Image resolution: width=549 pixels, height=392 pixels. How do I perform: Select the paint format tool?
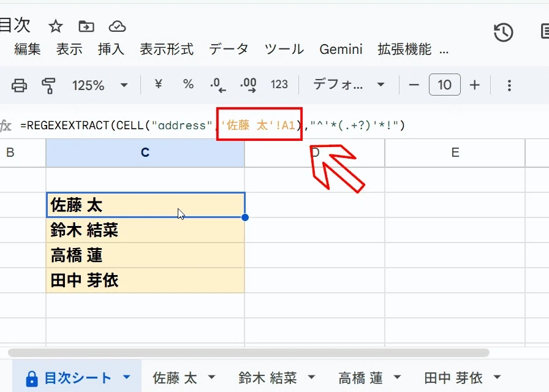48,85
